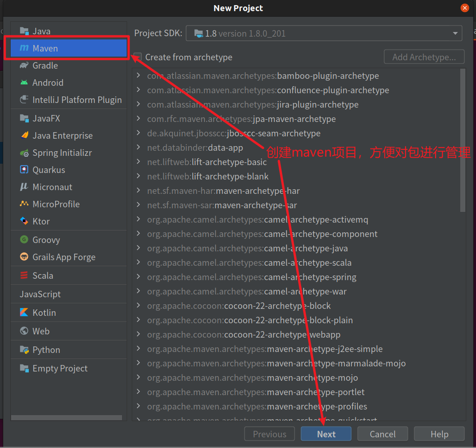Choose Kotlin project type
This screenshot has height=448, width=476.
click(x=69, y=312)
